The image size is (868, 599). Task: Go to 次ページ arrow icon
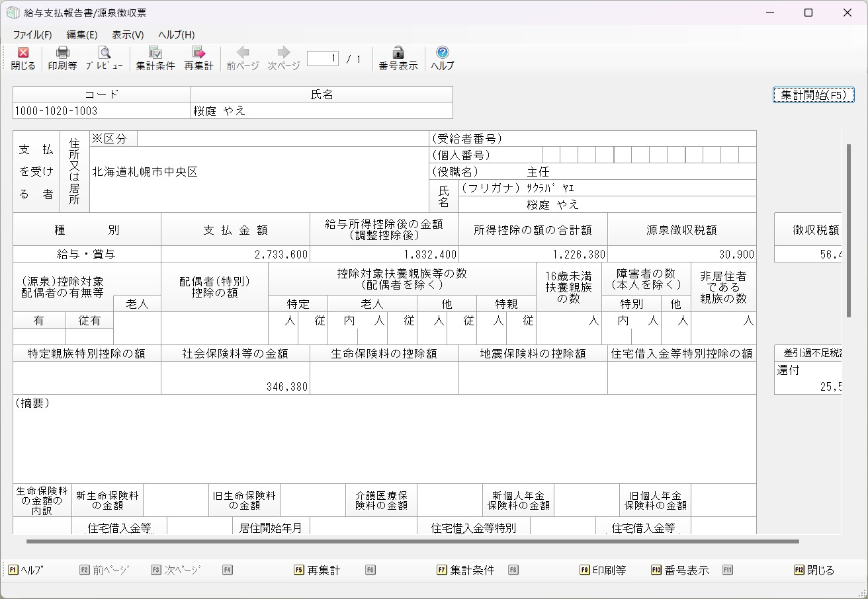tap(284, 53)
